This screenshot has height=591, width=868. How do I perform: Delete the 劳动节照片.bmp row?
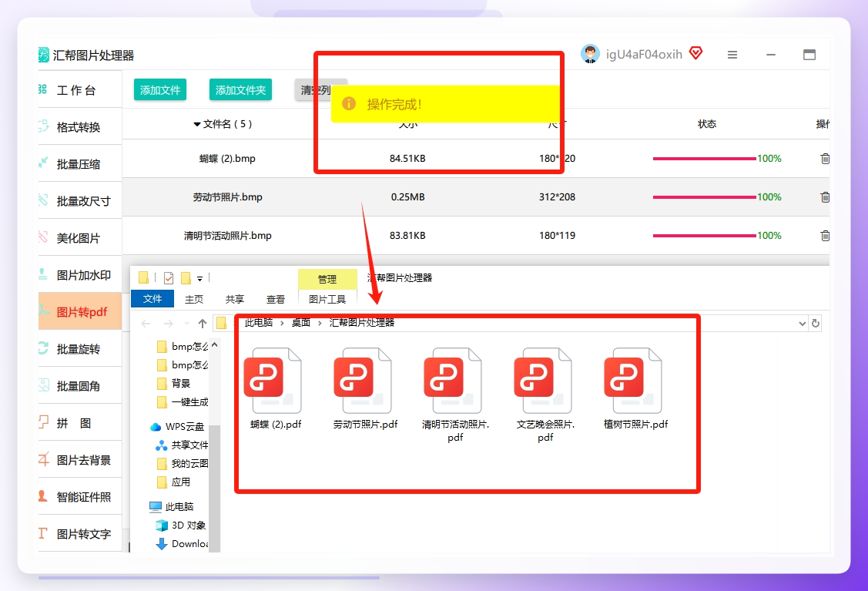825,197
